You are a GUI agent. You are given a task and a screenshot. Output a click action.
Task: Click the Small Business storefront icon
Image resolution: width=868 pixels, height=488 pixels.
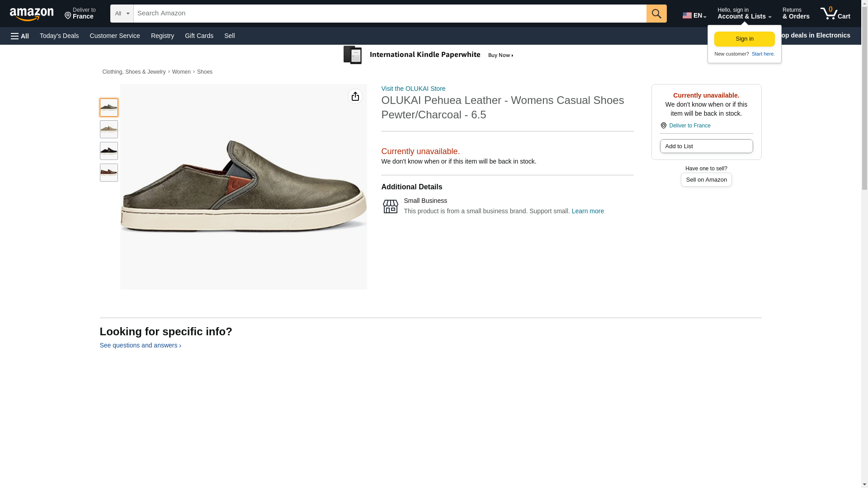[390, 206]
